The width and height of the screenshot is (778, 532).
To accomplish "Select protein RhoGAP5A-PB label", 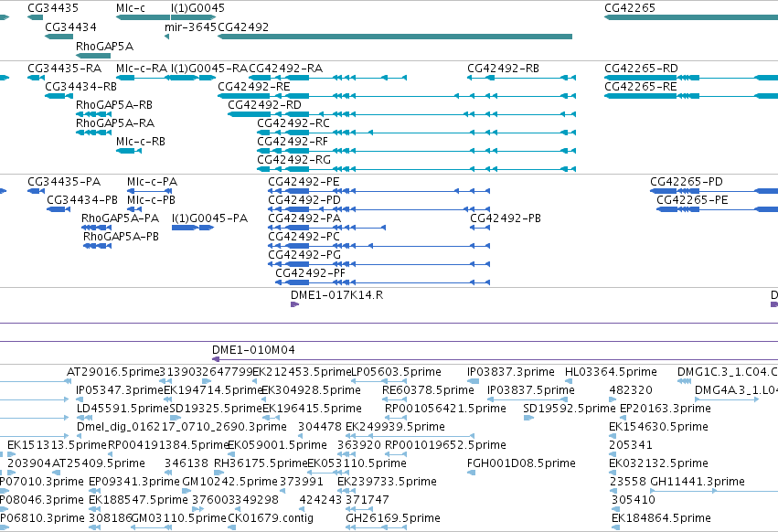I will (121, 238).
